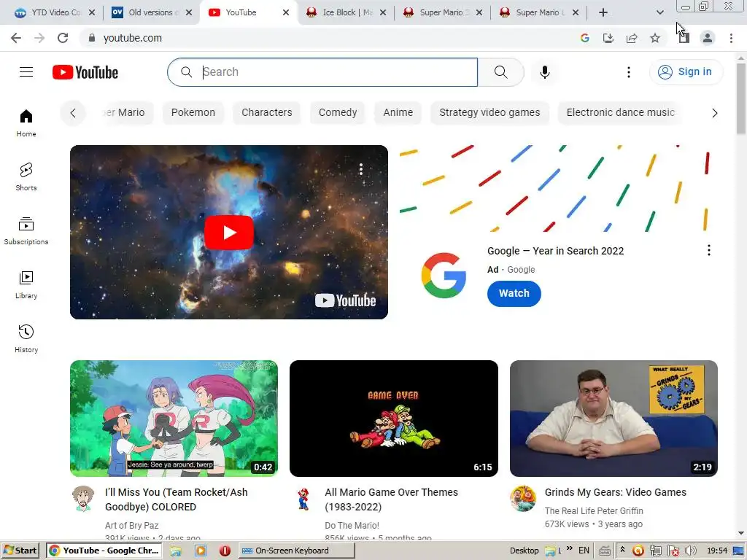The width and height of the screenshot is (747, 560).
Task: Click the Sign in button
Action: [686, 72]
